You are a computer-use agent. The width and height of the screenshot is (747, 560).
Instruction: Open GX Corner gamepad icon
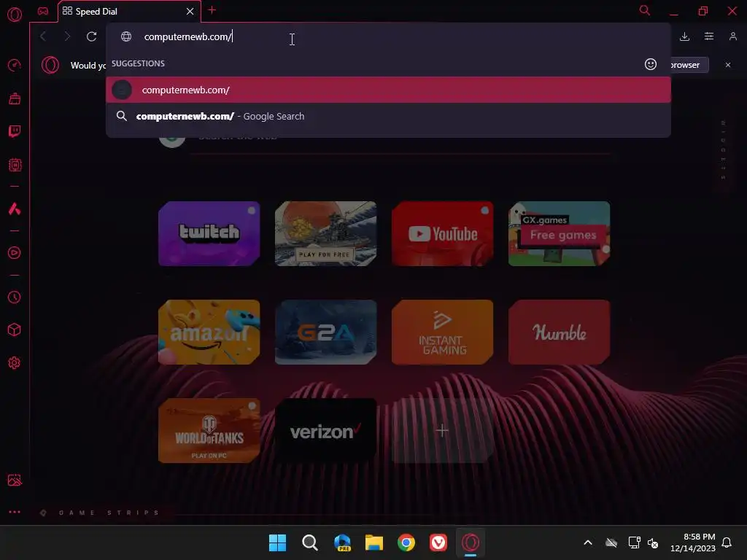(43, 11)
